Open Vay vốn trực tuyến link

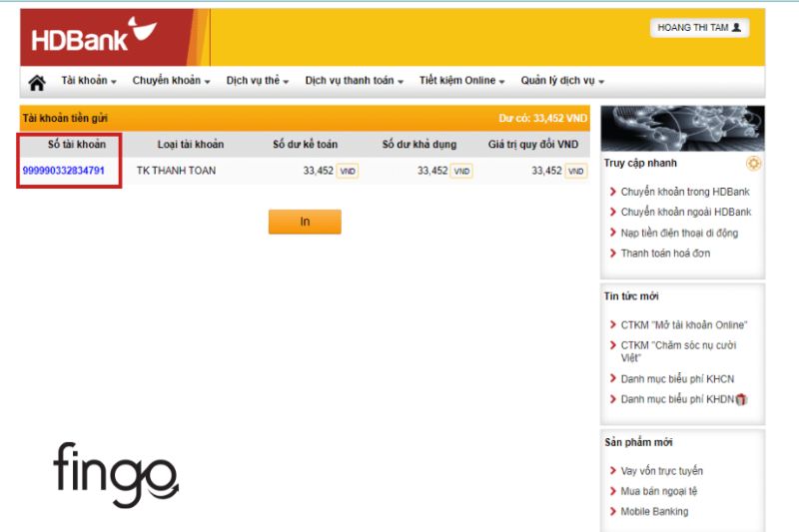pyautogui.click(x=661, y=471)
